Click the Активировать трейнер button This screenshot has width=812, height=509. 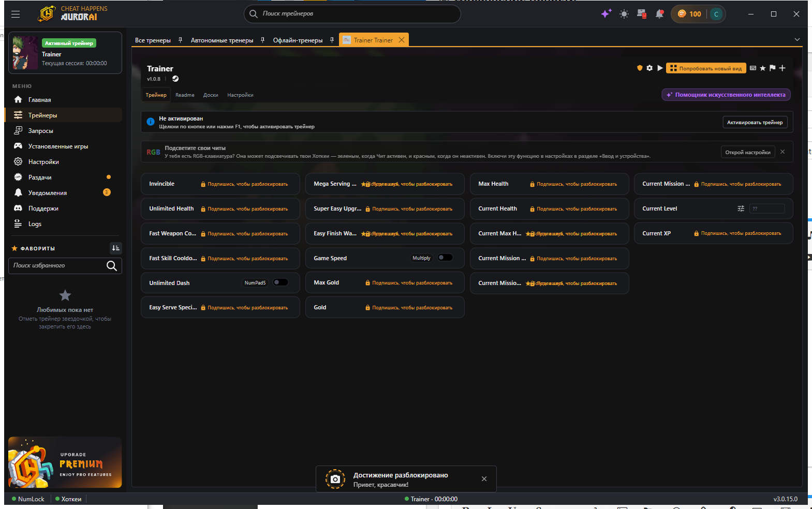click(x=755, y=123)
